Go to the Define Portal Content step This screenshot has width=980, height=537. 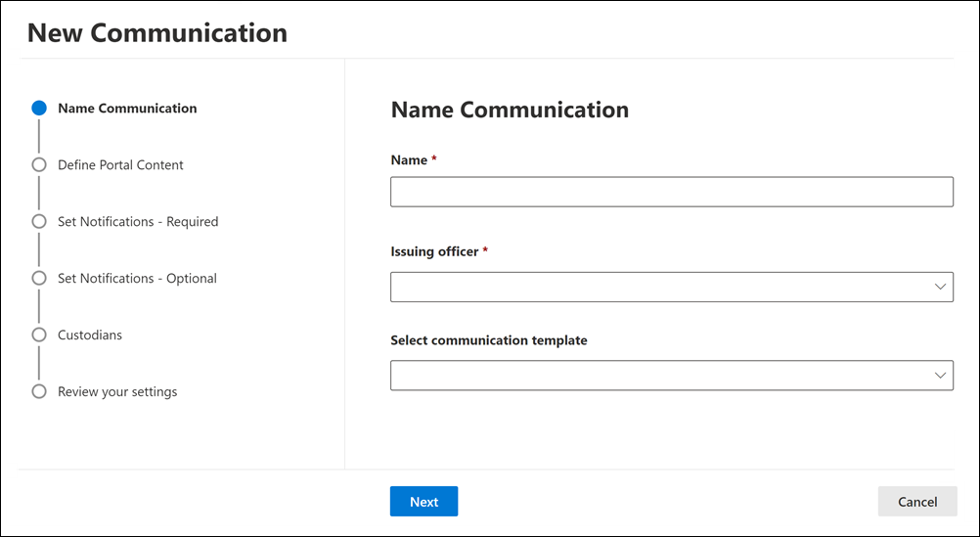coord(120,165)
